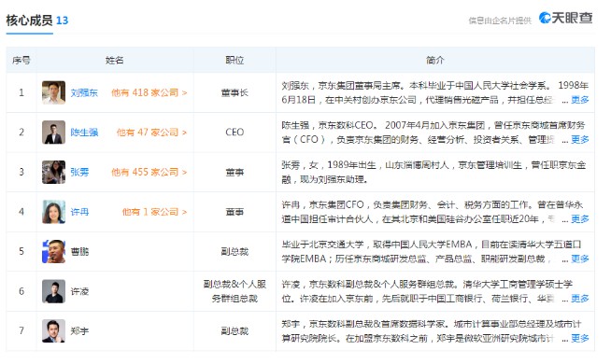View 他有 1 家公司 link

(155, 212)
